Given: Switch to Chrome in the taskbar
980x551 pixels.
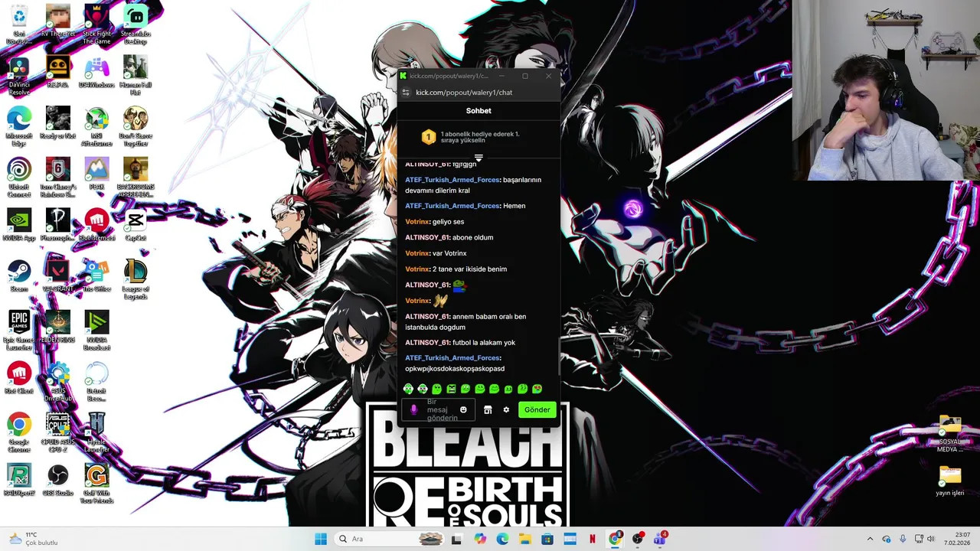Looking at the screenshot, I should 615,539.
